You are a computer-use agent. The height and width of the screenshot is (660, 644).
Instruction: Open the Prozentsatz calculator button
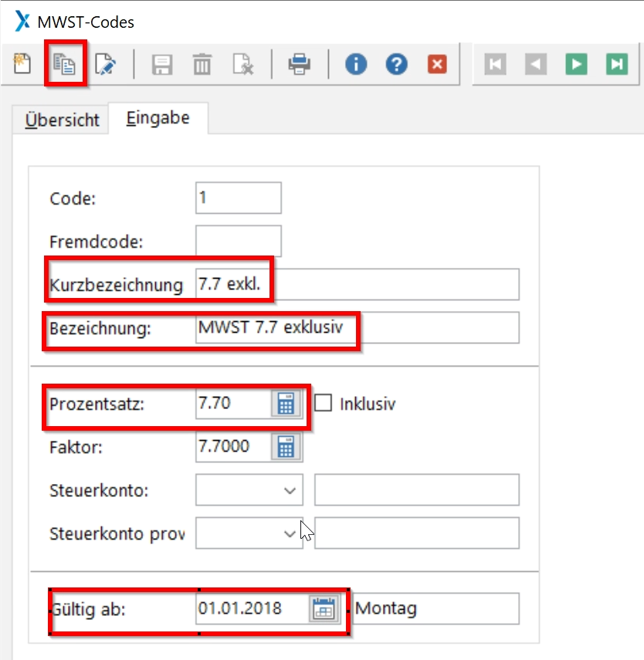tap(286, 404)
